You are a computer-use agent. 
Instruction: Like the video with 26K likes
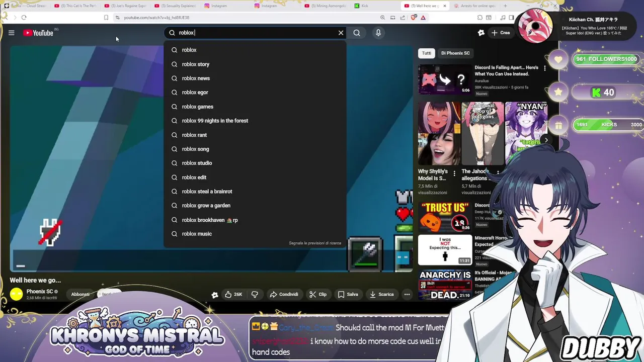point(234,294)
